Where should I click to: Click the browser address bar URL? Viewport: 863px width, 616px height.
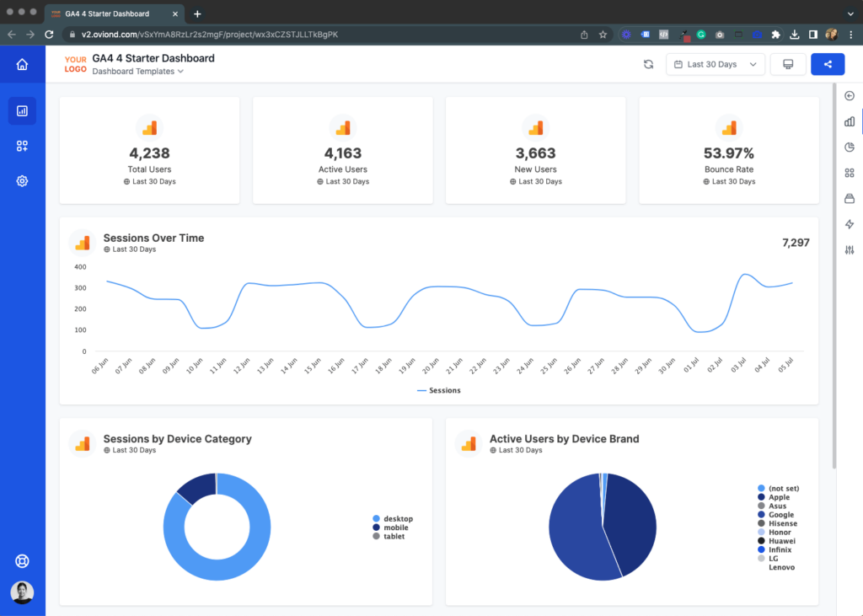(210, 35)
